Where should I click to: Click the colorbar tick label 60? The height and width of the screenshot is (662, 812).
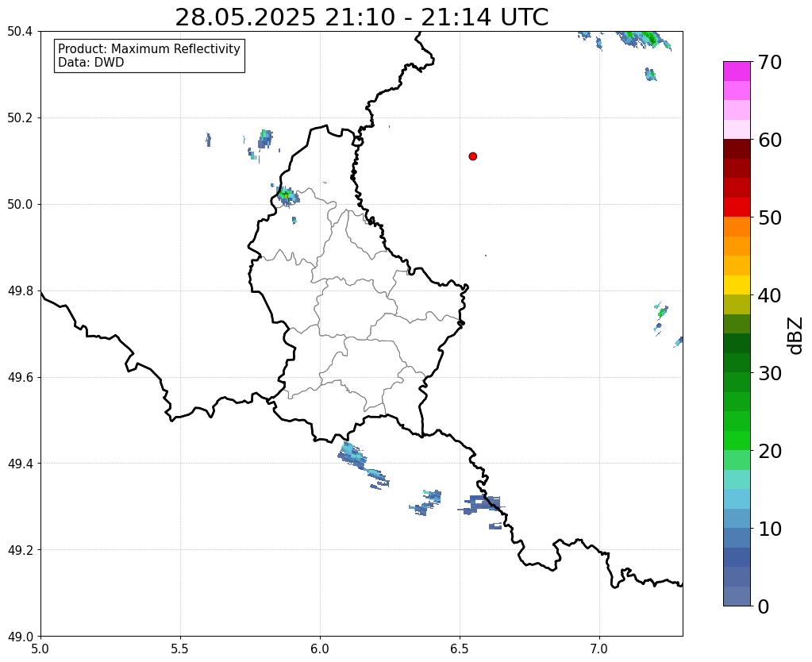pyautogui.click(x=770, y=140)
